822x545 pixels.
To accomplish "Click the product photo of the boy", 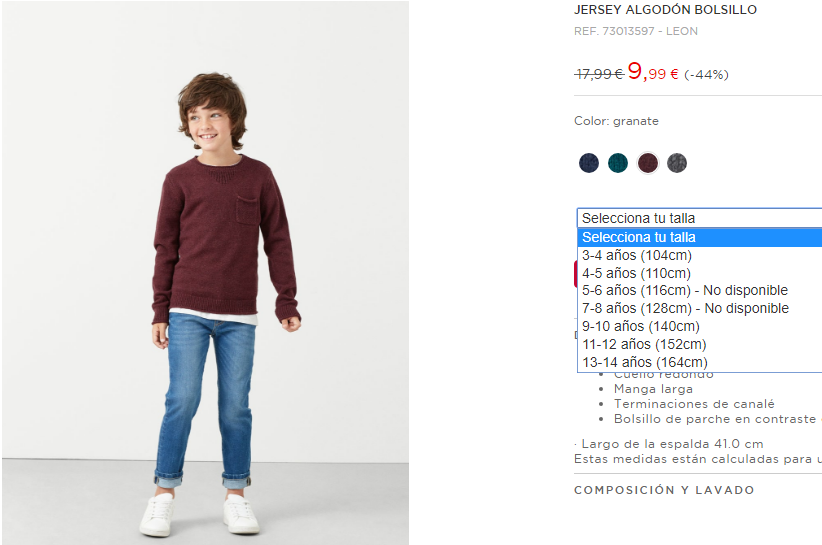I will pos(206,272).
